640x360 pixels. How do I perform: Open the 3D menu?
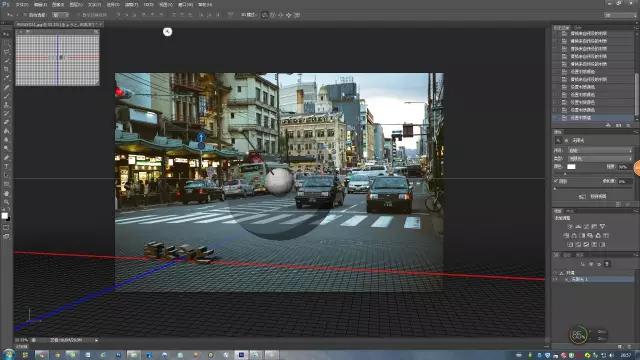coord(149,4)
